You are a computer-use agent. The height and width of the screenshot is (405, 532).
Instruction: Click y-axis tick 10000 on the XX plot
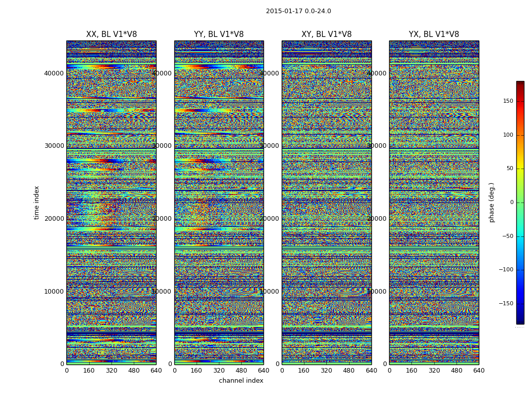click(54, 292)
